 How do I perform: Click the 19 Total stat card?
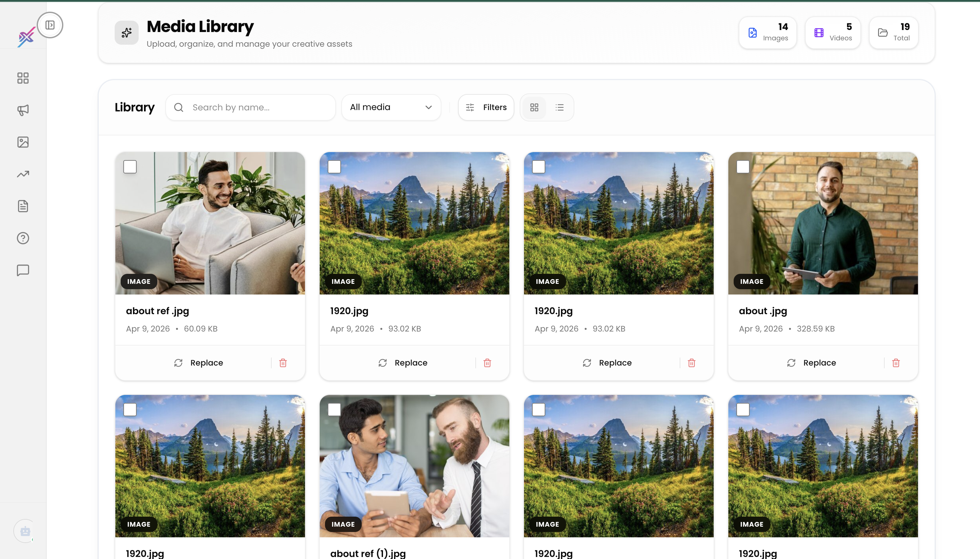tap(894, 33)
